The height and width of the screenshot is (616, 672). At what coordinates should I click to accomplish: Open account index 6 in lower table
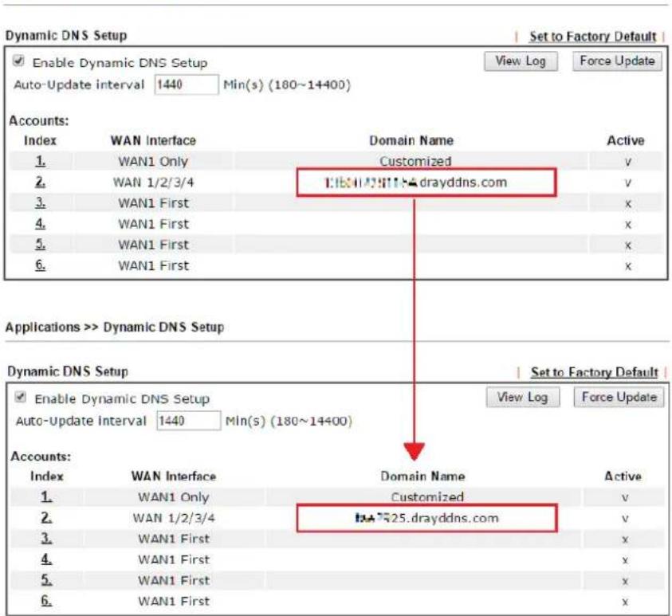(x=46, y=601)
